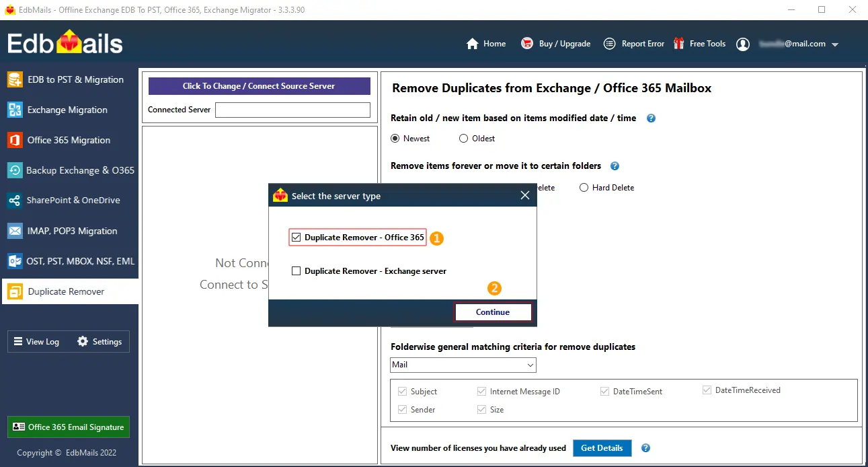Viewport: 868px width, 467px height.
Task: Expand the account dropdown arrow
Action: (x=835, y=44)
